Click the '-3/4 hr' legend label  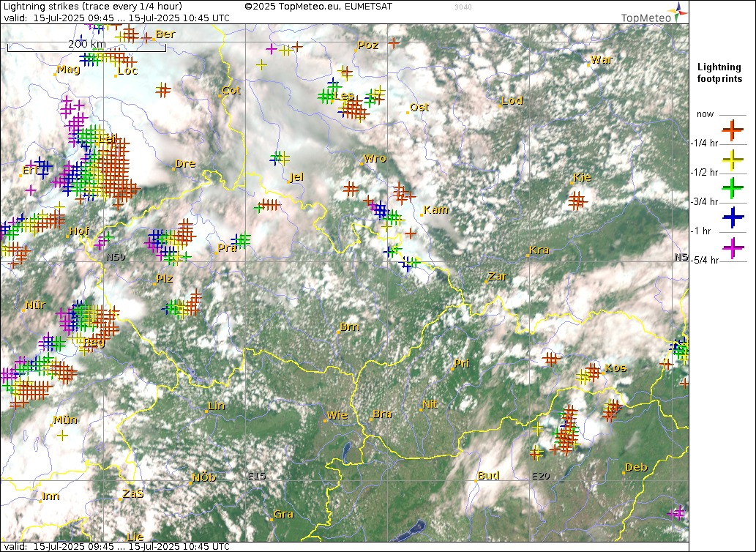click(705, 201)
